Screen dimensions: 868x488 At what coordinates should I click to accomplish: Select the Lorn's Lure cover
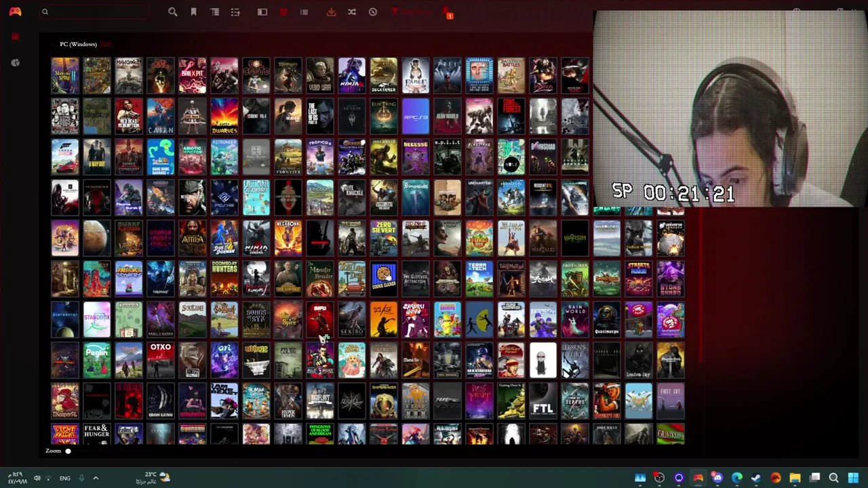[575, 360]
